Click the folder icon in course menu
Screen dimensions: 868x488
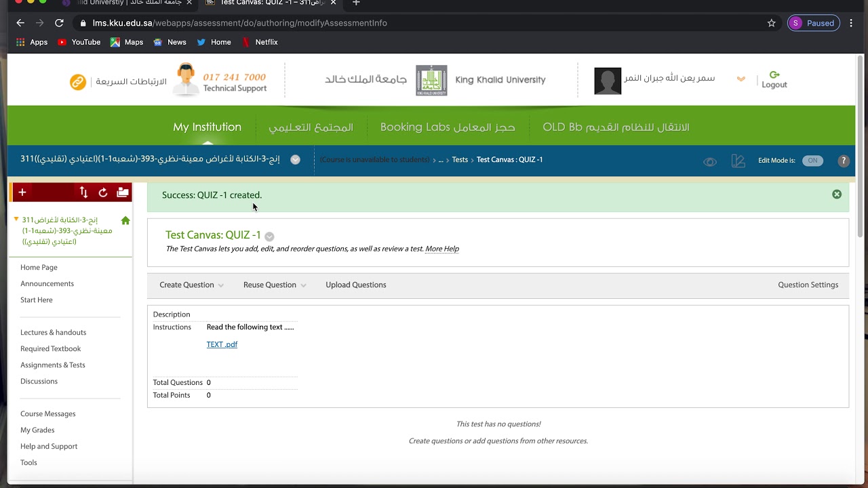point(123,192)
